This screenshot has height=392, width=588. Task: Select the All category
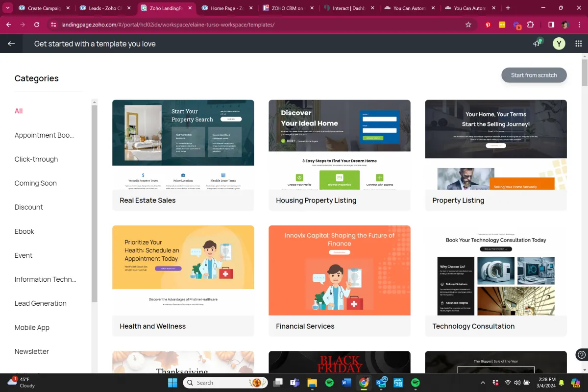pyautogui.click(x=19, y=111)
